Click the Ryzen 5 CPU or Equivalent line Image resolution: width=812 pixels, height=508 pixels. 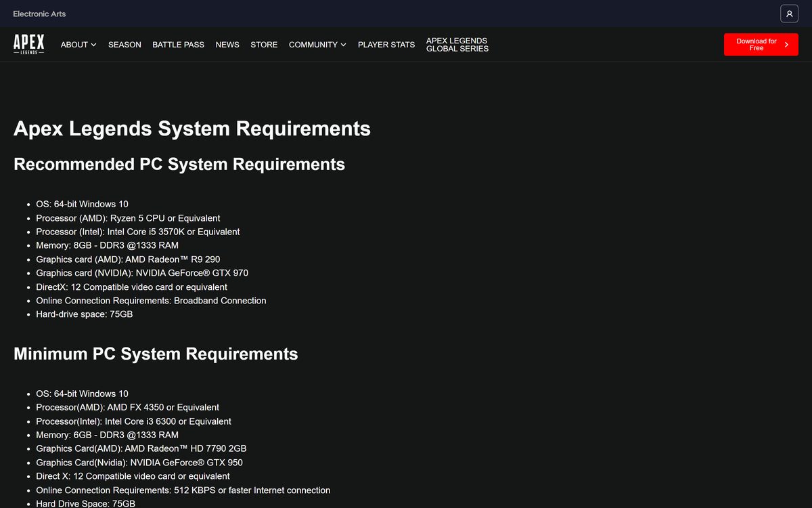click(128, 218)
